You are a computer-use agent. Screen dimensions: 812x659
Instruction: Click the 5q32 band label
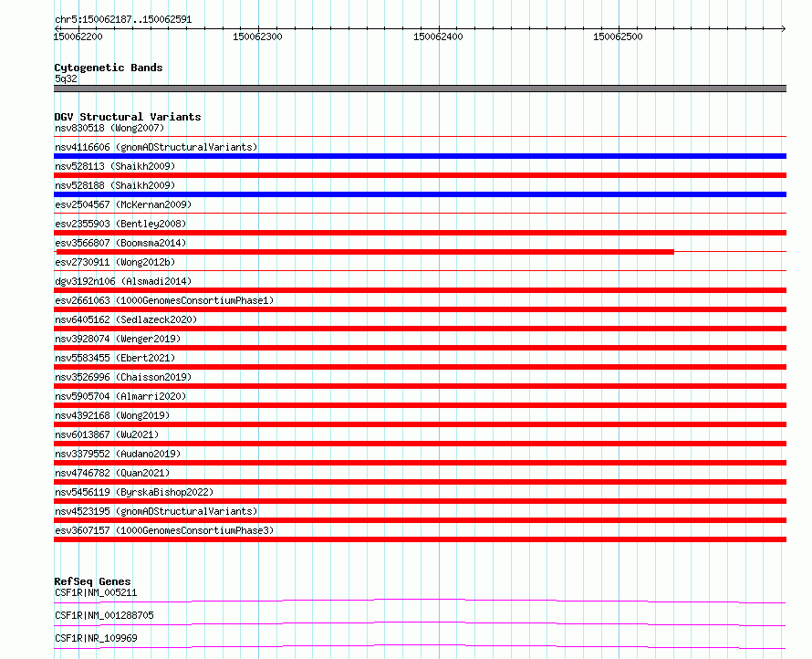(x=66, y=78)
